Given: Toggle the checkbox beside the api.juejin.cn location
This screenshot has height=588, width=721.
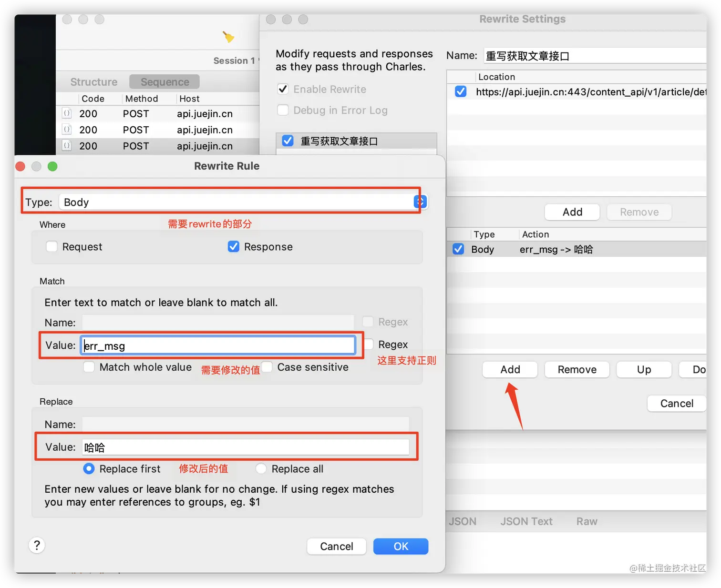Looking at the screenshot, I should [x=461, y=91].
